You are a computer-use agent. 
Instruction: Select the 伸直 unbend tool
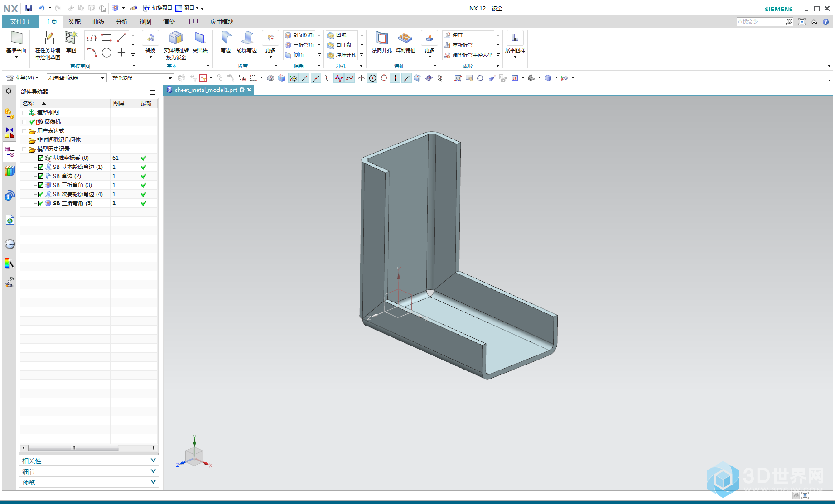pyautogui.click(x=454, y=35)
